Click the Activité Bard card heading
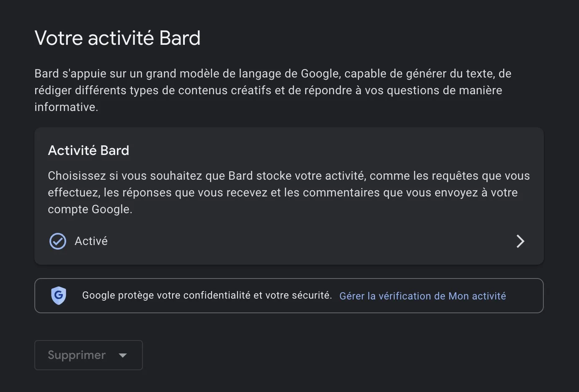The image size is (579, 392). pyautogui.click(x=88, y=150)
